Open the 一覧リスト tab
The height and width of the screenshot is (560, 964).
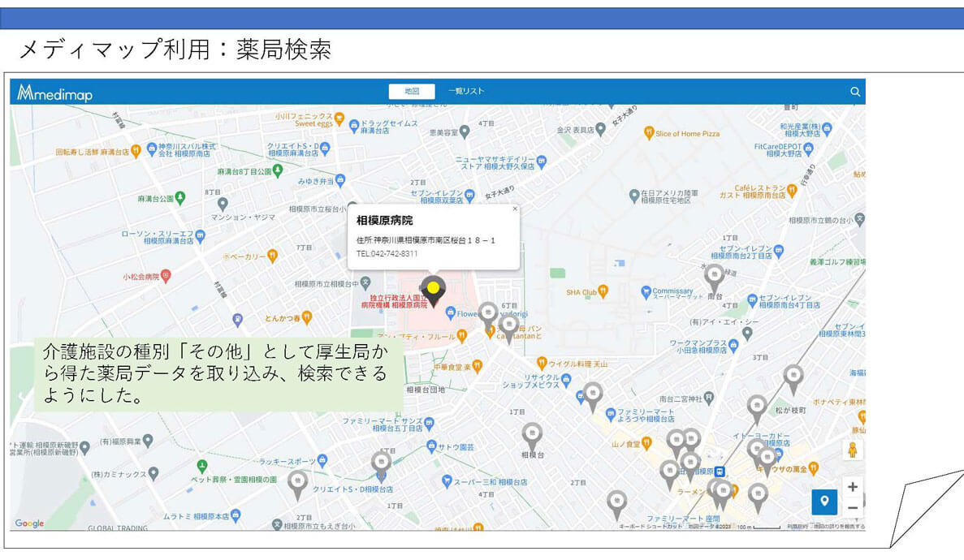[x=466, y=92]
